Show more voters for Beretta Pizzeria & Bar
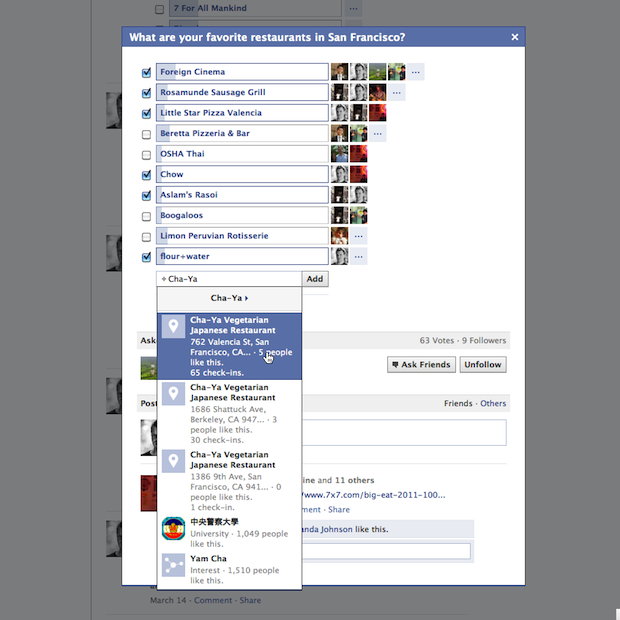The height and width of the screenshot is (620, 620). [378, 133]
